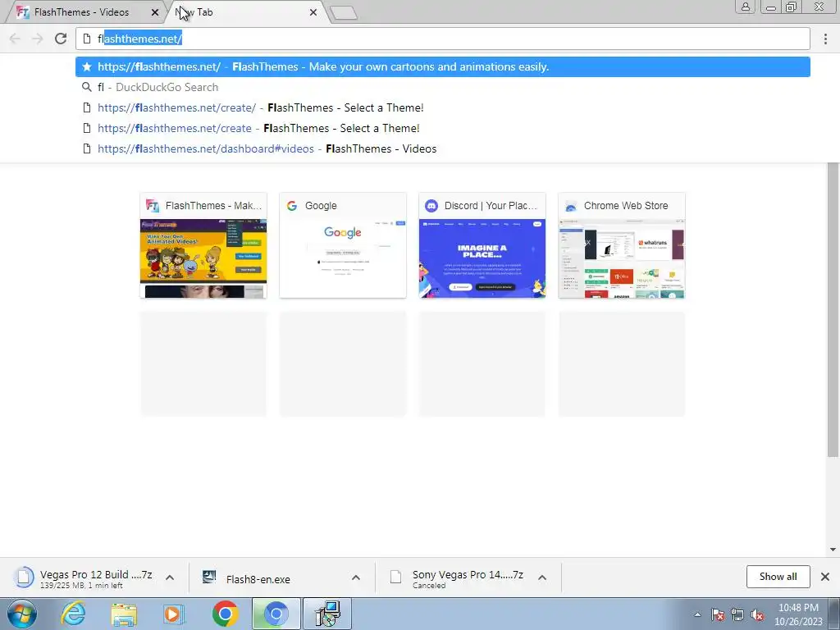Show all downloads
840x630 pixels.
(778, 577)
